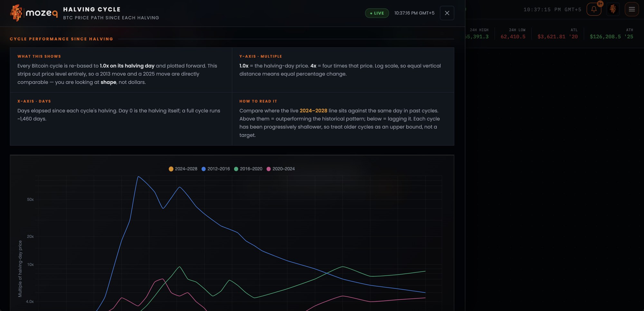Click the "20x" y-axis label
The image size is (644, 311).
[x=30, y=237]
